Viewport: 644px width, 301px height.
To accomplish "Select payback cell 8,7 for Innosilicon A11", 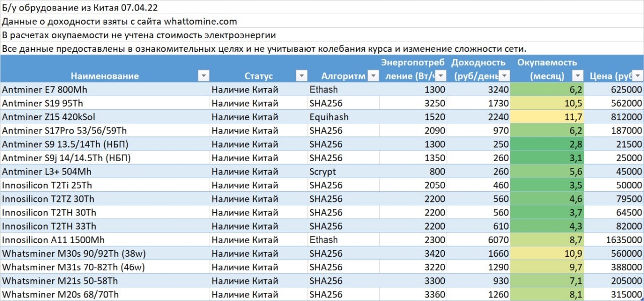I will tap(547, 240).
